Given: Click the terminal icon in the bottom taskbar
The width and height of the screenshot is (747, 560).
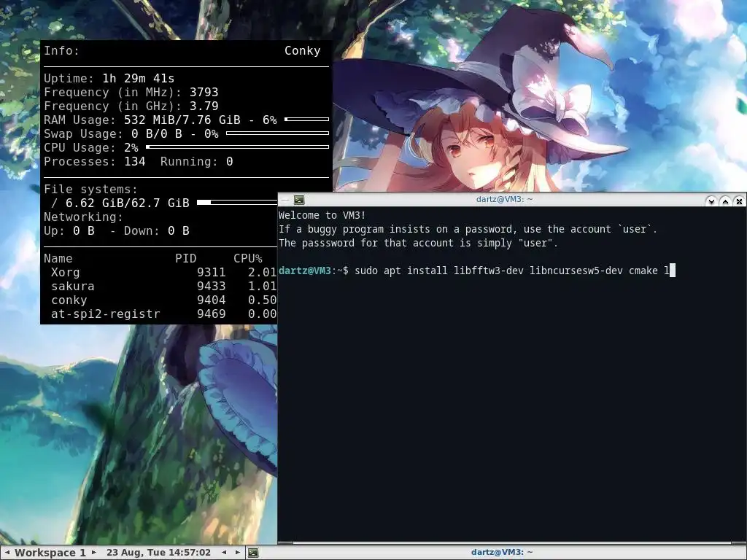Looking at the screenshot, I should tap(253, 553).
